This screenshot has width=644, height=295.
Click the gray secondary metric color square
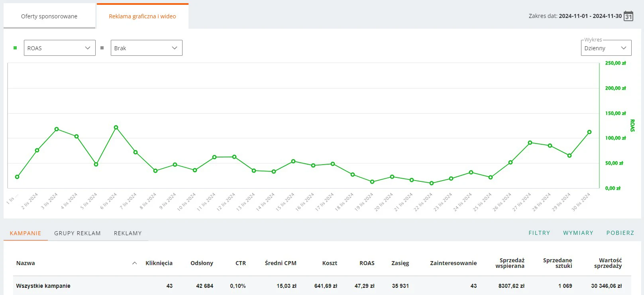tap(102, 48)
